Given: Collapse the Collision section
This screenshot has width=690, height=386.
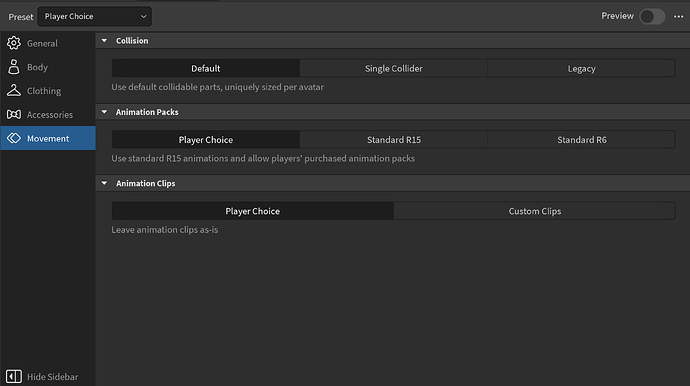Looking at the screenshot, I should (x=104, y=40).
